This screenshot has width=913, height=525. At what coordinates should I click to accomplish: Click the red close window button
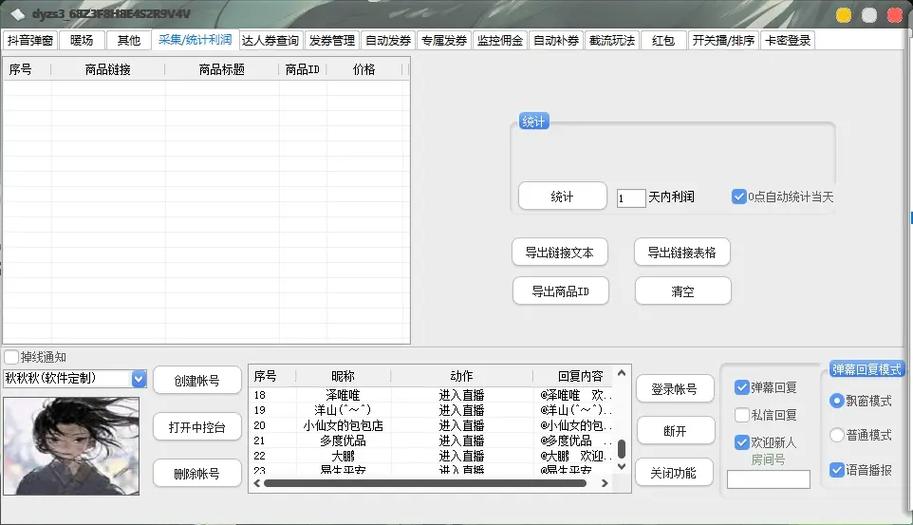tap(895, 15)
